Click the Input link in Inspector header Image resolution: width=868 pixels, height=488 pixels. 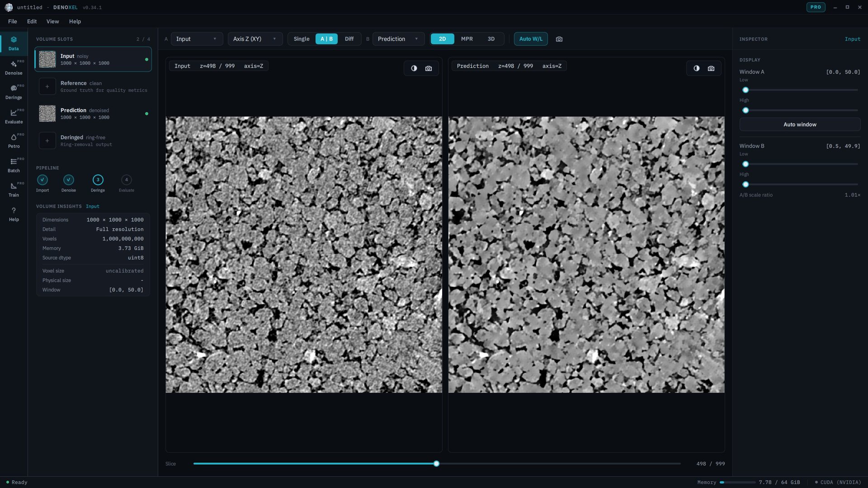coord(852,39)
